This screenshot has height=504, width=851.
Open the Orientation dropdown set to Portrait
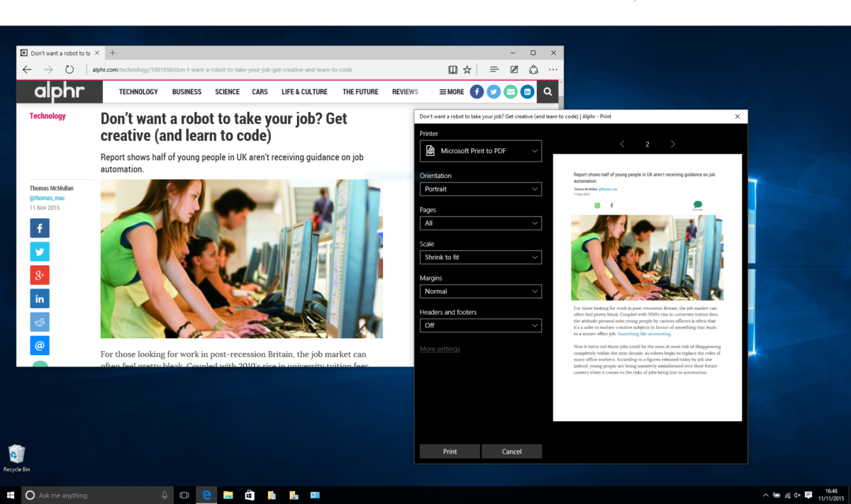pyautogui.click(x=481, y=189)
